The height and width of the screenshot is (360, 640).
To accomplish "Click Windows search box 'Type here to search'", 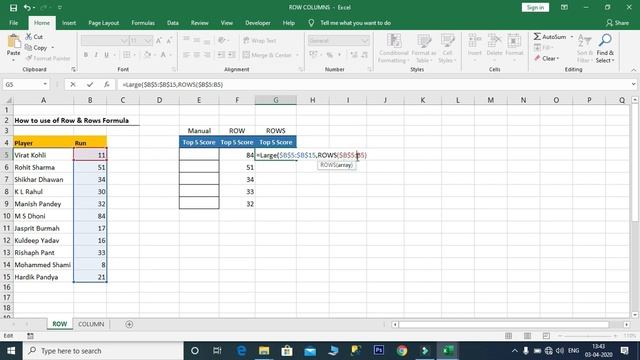I will [102, 351].
